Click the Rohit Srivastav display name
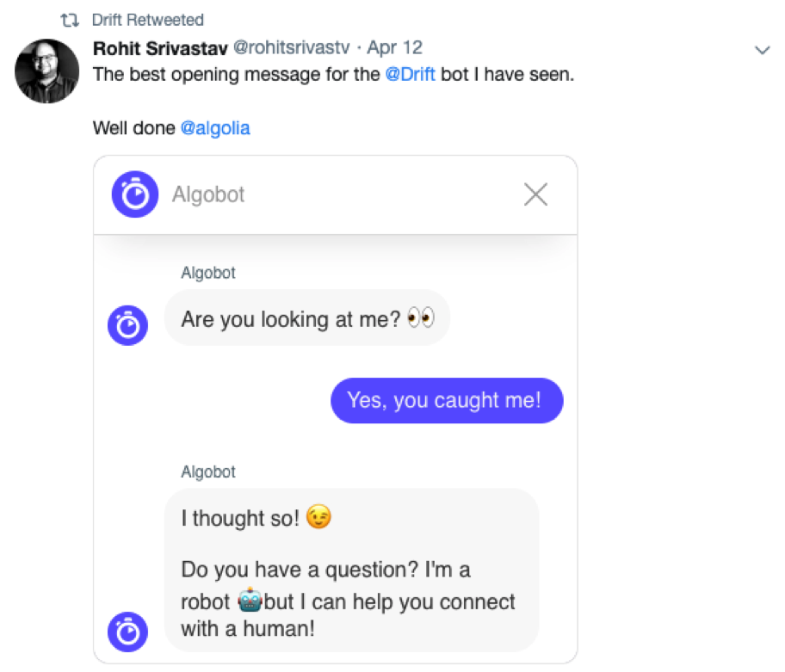 pos(160,48)
